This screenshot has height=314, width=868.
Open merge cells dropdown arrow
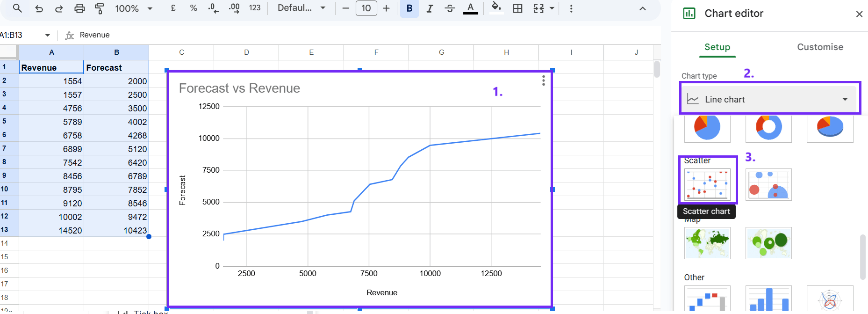[552, 8]
